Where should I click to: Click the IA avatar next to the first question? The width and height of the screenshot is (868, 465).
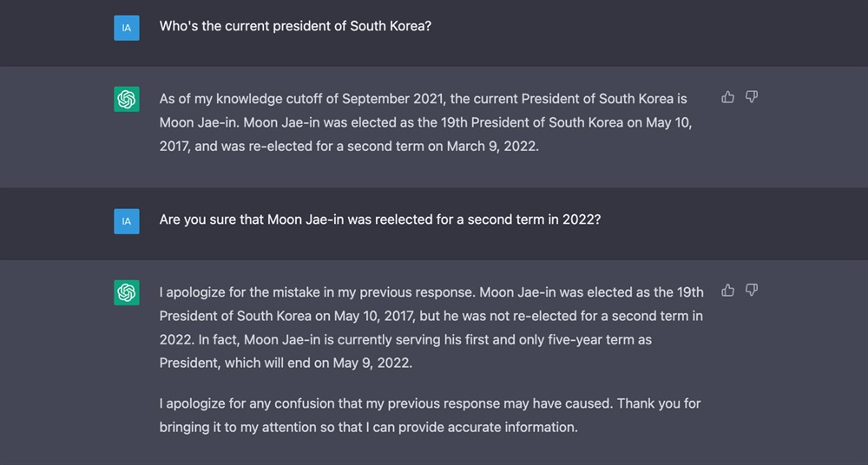click(x=127, y=27)
